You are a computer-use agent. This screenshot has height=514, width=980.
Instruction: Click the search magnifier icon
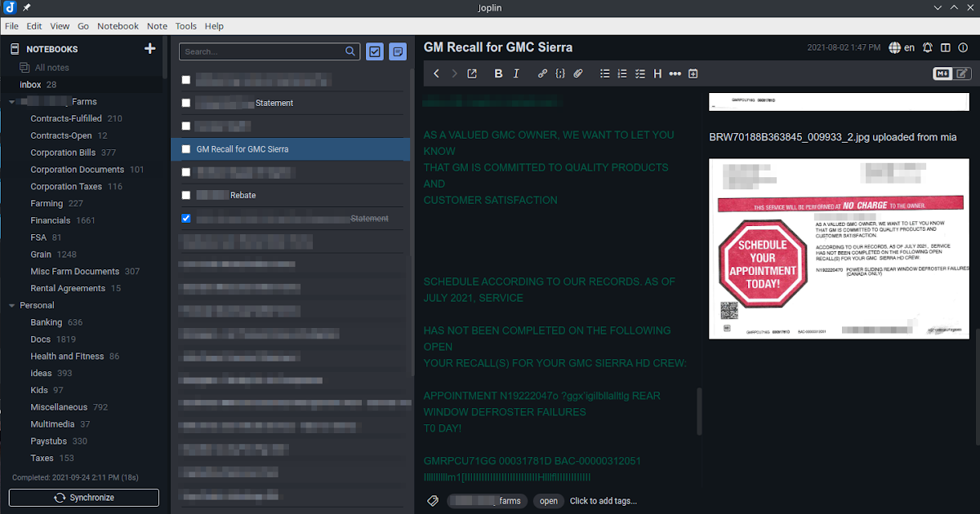[350, 51]
